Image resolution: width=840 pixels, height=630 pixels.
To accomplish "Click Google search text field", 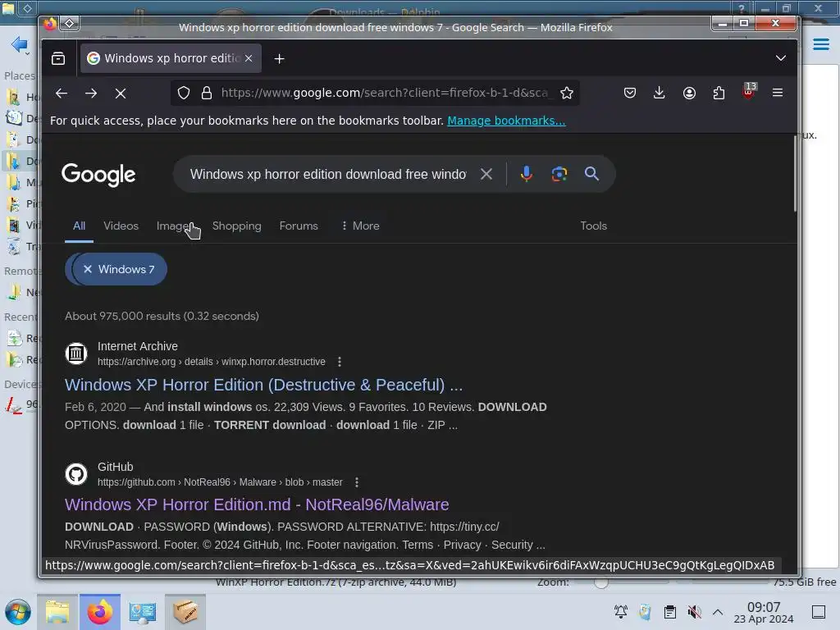I will [328, 174].
